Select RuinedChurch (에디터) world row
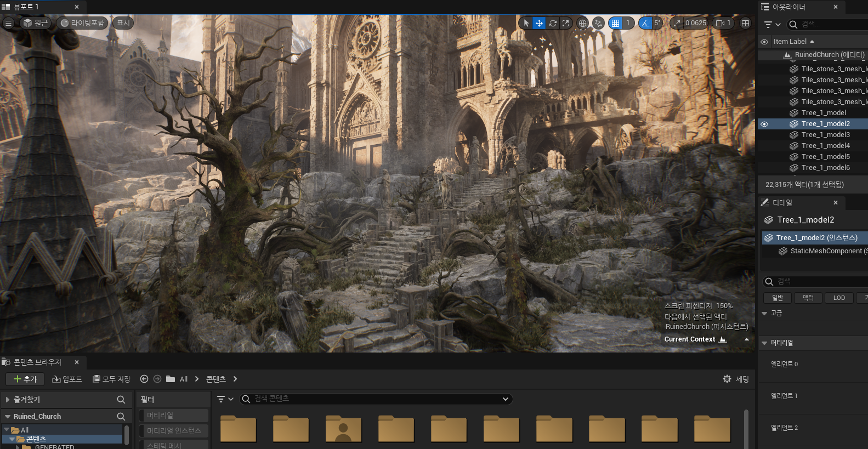Viewport: 868px width, 449px height. [813, 55]
